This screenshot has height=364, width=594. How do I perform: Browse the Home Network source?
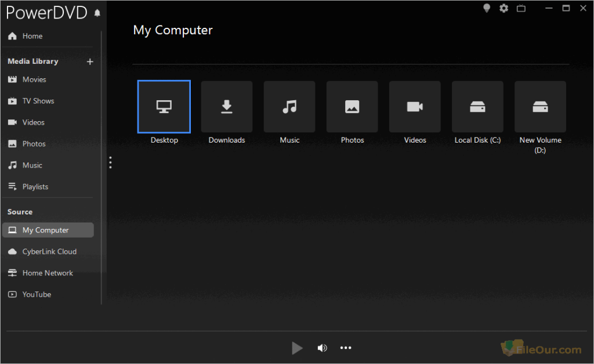pos(48,273)
